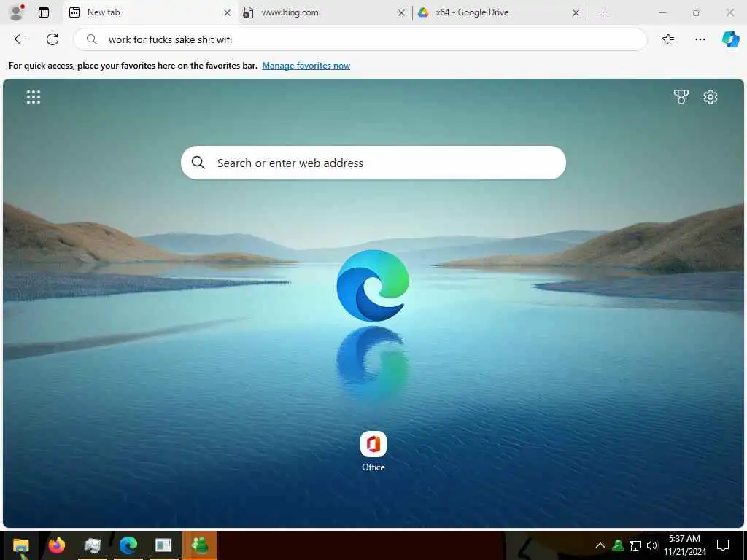The width and height of the screenshot is (747, 560).
Task: Open the green people app in taskbar
Action: click(200, 545)
